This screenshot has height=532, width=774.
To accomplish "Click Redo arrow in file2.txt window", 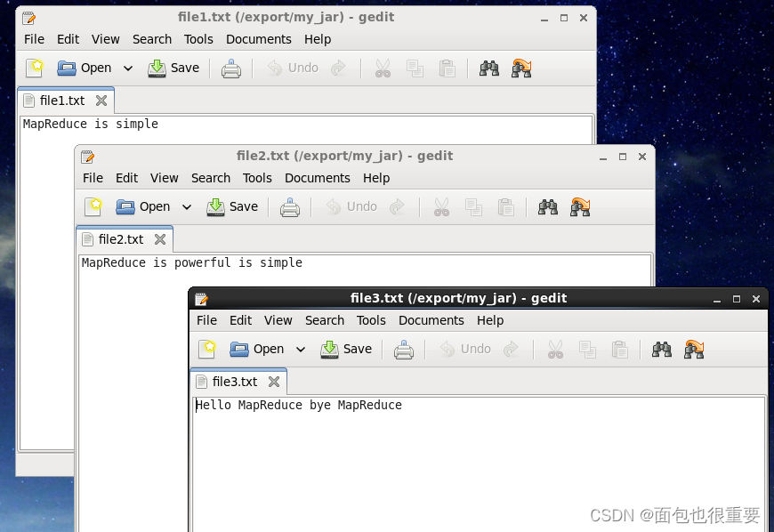I will [397, 206].
